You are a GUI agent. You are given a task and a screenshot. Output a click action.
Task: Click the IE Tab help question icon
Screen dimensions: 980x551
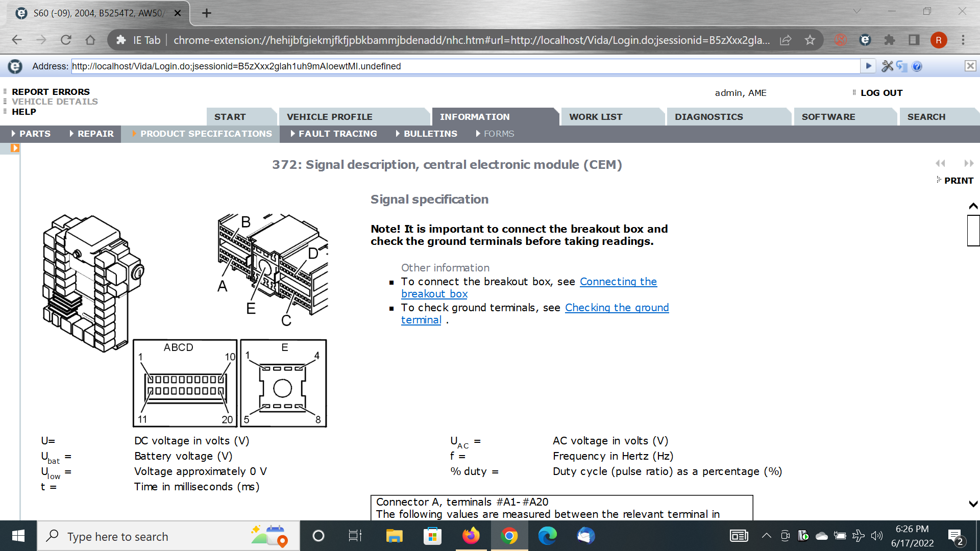tap(917, 66)
